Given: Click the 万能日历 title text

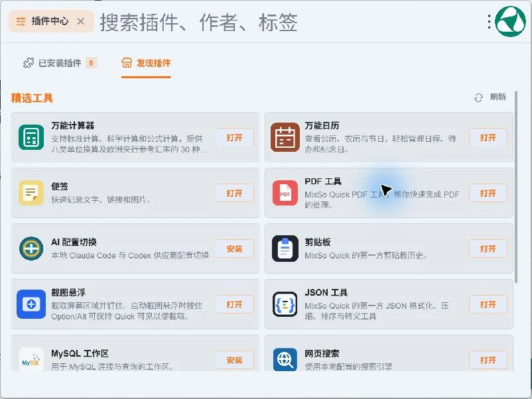Looking at the screenshot, I should [322, 126].
